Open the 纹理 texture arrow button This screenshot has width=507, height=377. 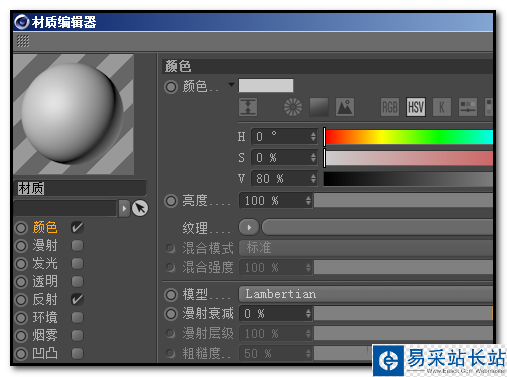(x=249, y=227)
